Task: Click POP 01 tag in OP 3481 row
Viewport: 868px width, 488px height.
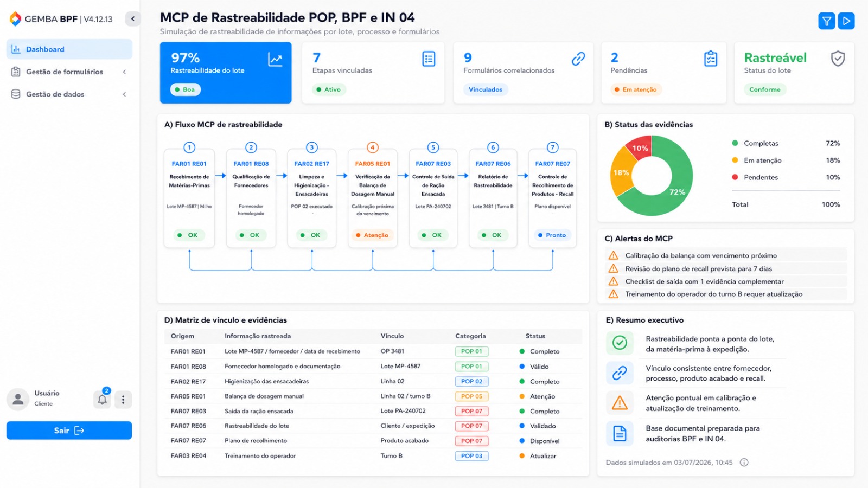Action: click(471, 351)
